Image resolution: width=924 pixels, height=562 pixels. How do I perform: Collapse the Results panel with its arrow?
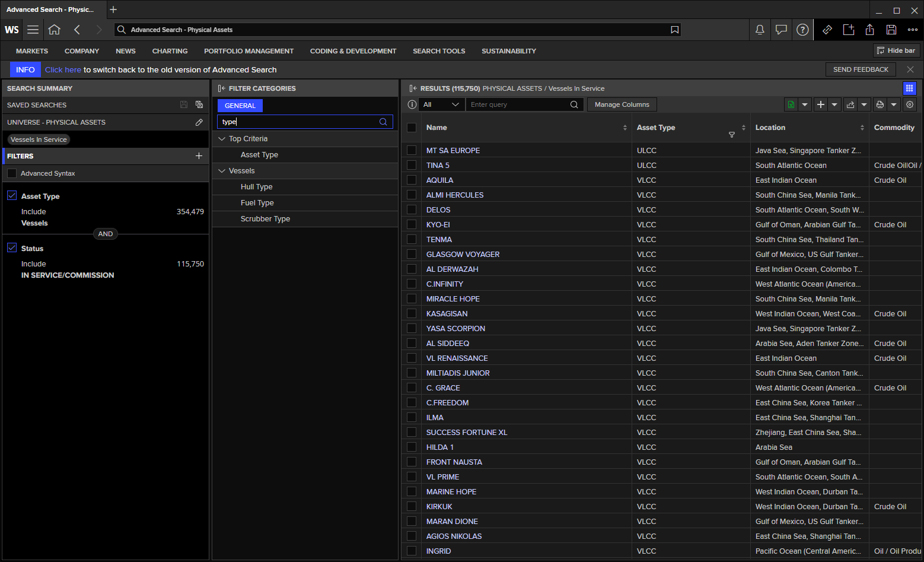(413, 88)
